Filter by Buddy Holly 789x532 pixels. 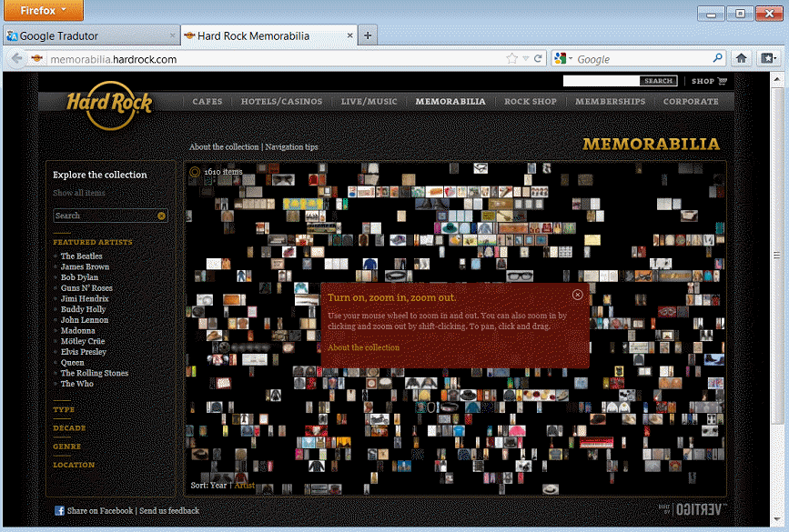tap(84, 309)
